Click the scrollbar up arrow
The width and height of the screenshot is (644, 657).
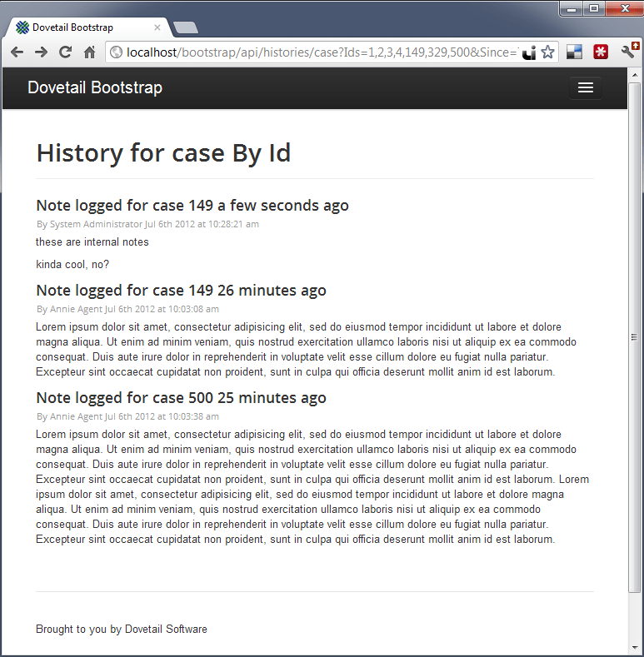click(x=635, y=74)
